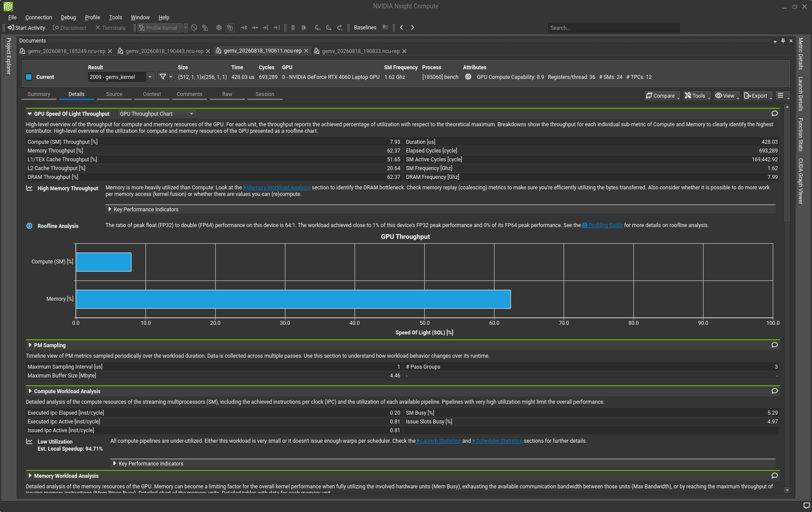Click the Compute Workload Analysis comment bubble

coord(774,391)
